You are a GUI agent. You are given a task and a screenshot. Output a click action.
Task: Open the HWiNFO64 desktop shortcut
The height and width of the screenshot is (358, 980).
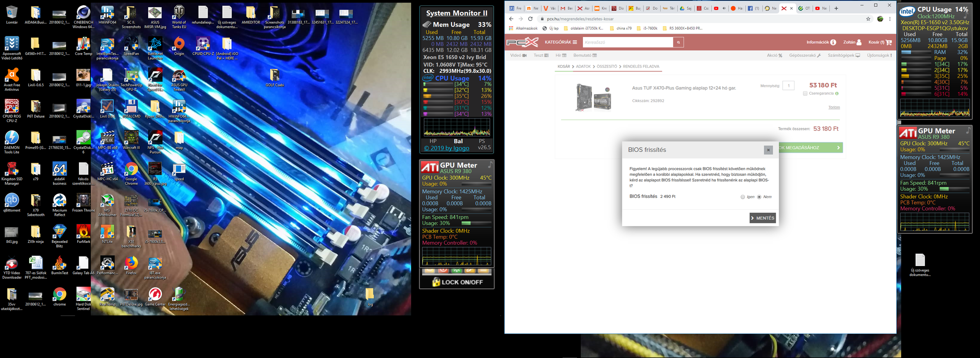(x=107, y=15)
